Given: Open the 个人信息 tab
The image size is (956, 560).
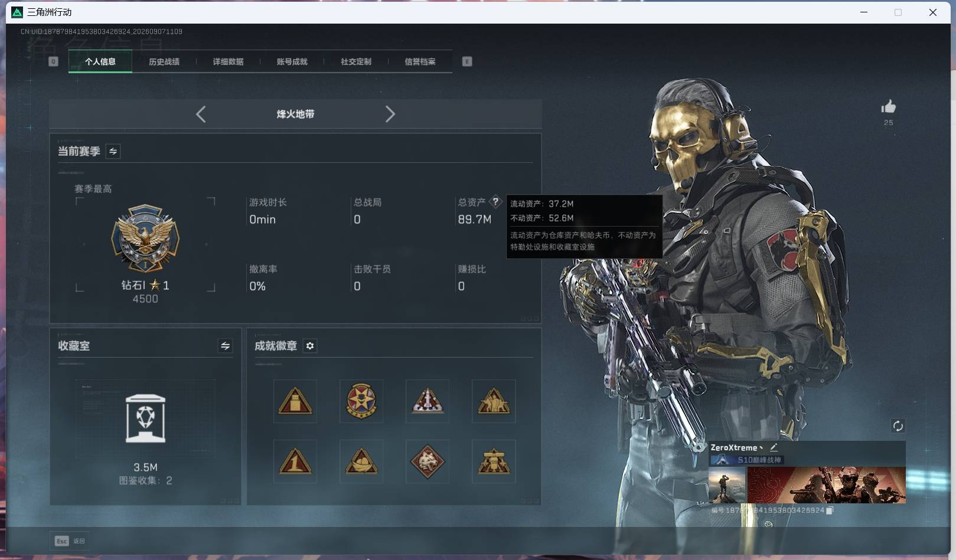Looking at the screenshot, I should pyautogui.click(x=100, y=61).
